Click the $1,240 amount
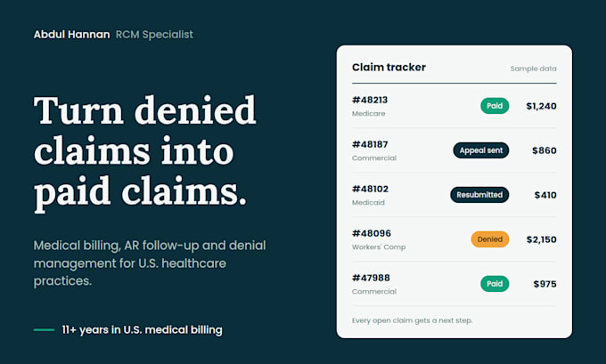The width and height of the screenshot is (606, 364). [542, 106]
